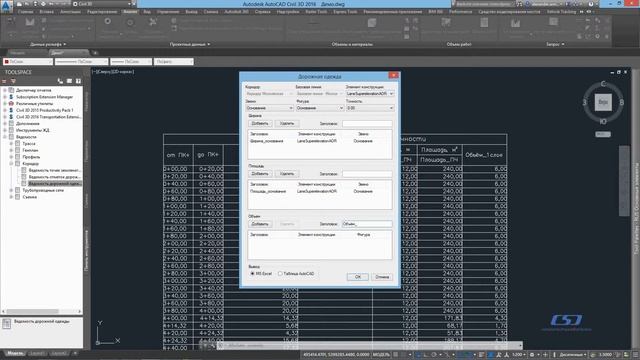Select Таблица AutoCAD output radio button

[280, 273]
